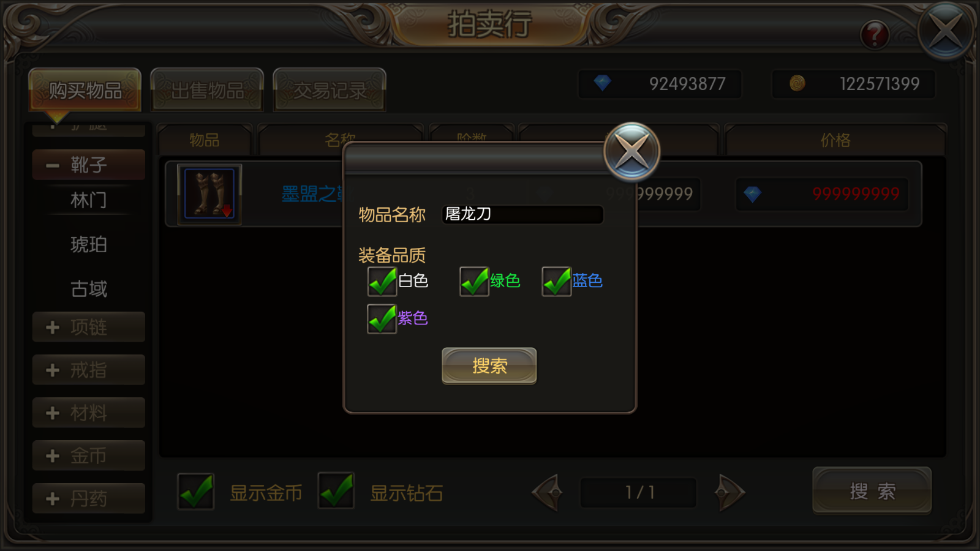
Task: Click the red question mark help icon
Action: (875, 34)
